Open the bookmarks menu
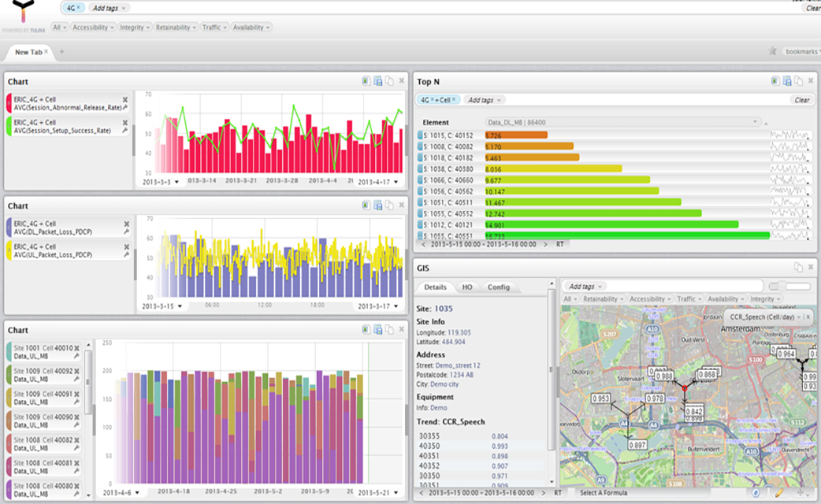 click(801, 51)
